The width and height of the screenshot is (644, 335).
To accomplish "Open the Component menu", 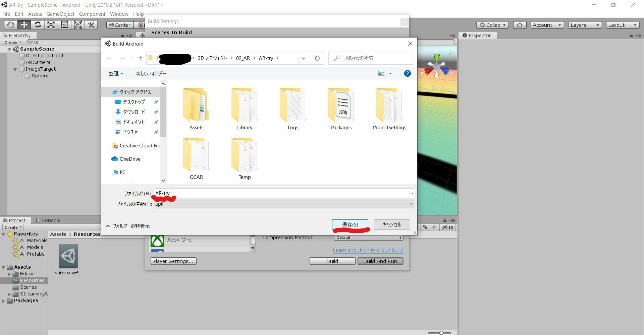I will (x=92, y=14).
